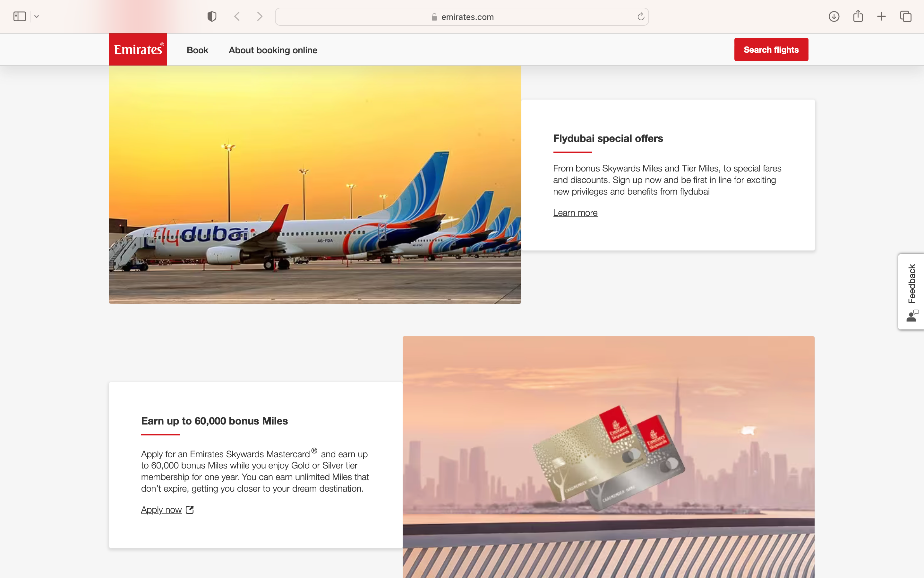The width and height of the screenshot is (924, 578).
Task: Open the downloads icon
Action: point(834,16)
